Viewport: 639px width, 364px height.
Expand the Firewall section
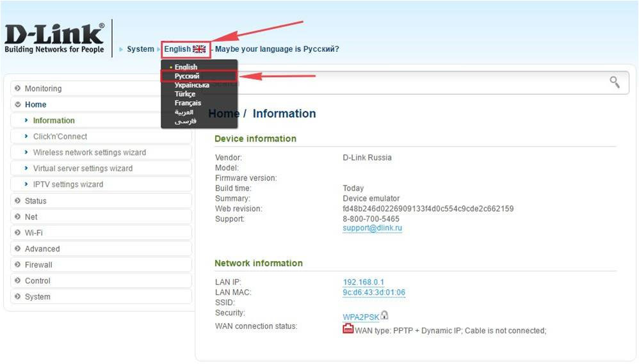pyautogui.click(x=38, y=265)
